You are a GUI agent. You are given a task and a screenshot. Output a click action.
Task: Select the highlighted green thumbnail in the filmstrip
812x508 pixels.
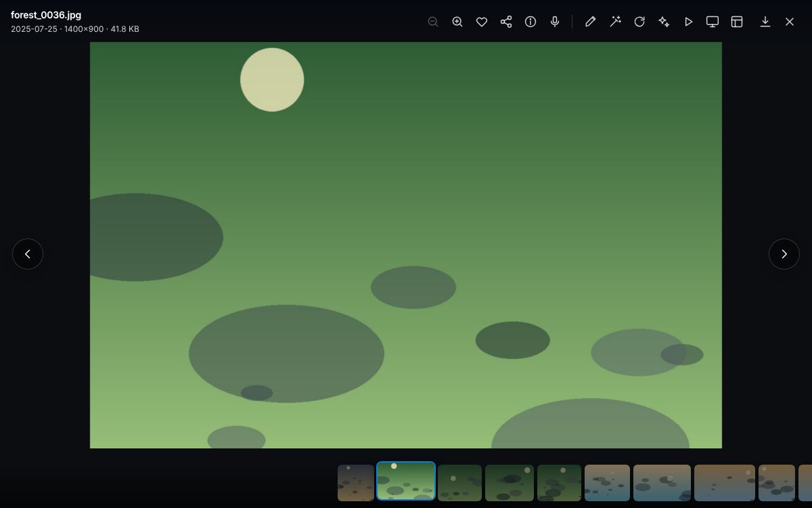coord(406,481)
